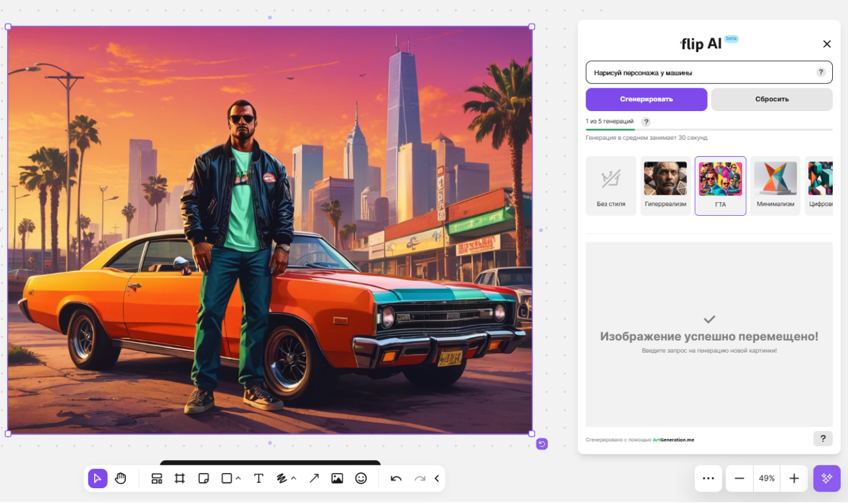
Task: Click the 'beta' badge
Action: tap(732, 39)
